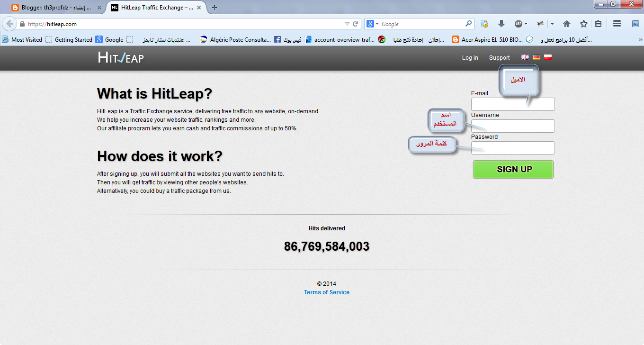This screenshot has height=345, width=644.
Task: Open the أفضل 10 برامج bookmark
Action: tap(559, 40)
